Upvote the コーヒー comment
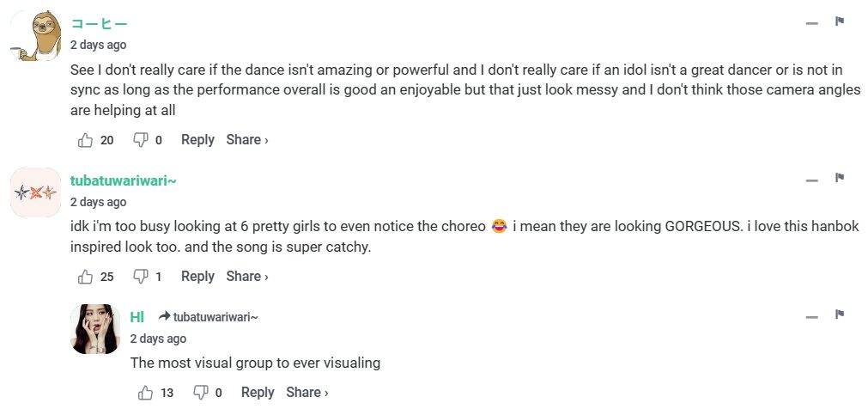 tap(86, 140)
